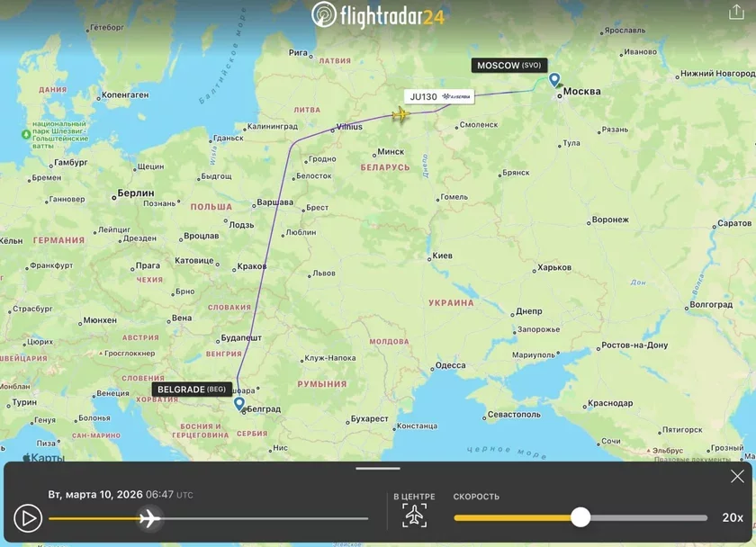Click the timeline airplane position marker
This screenshot has width=756, height=547.
149,518
